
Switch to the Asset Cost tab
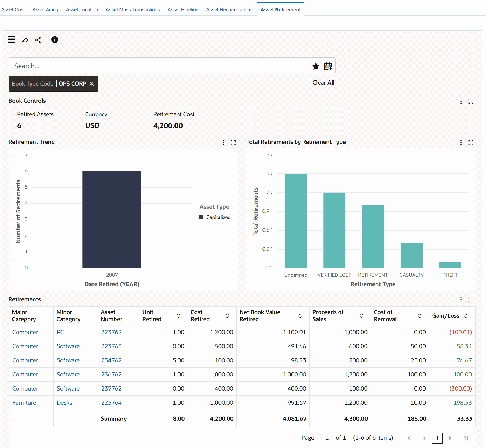pos(13,10)
